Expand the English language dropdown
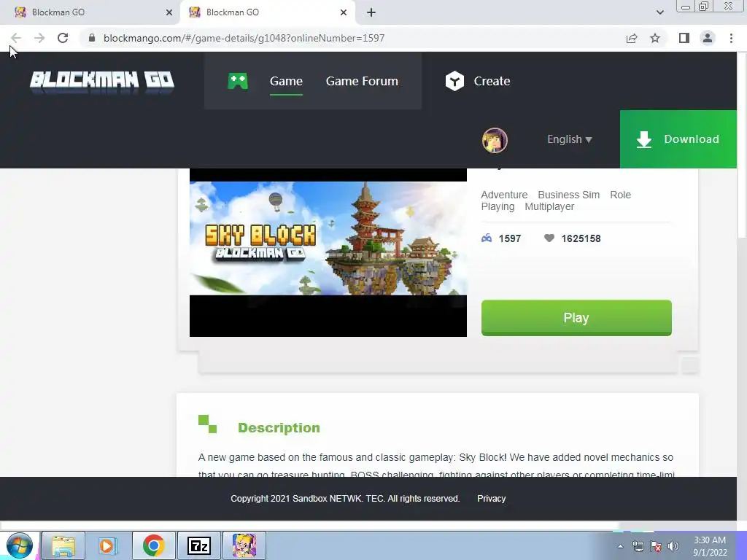Screen dimensions: 747x560 pos(569,139)
